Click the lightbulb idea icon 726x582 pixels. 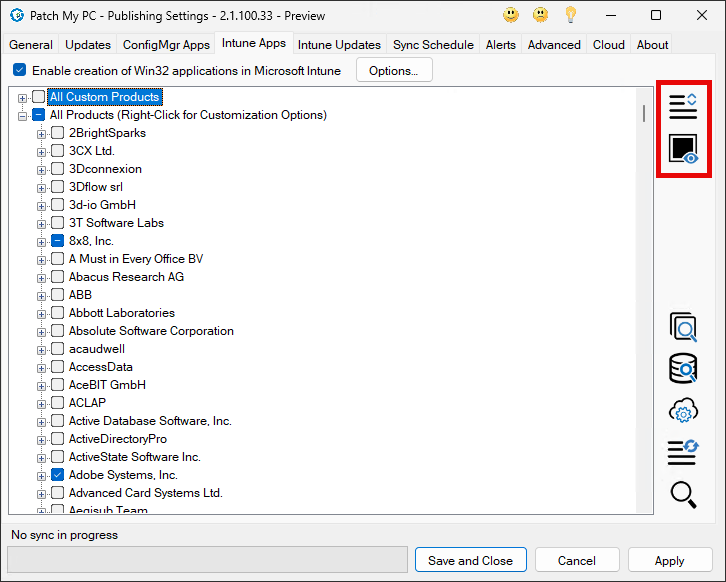coord(570,15)
